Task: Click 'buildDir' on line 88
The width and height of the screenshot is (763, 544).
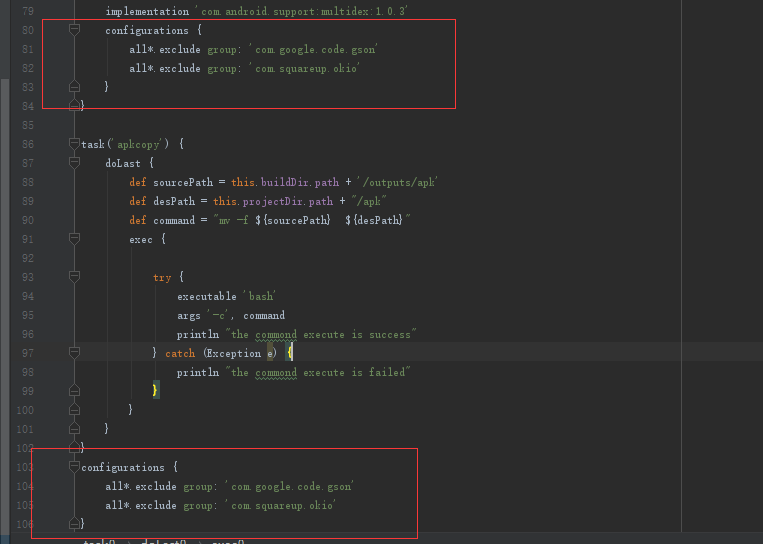Action: click(x=285, y=182)
